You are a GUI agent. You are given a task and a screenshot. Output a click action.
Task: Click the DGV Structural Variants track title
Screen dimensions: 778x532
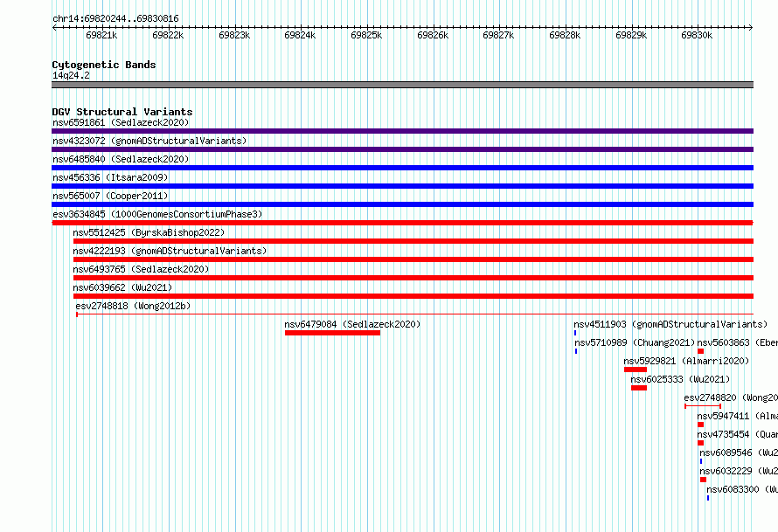pos(122,112)
